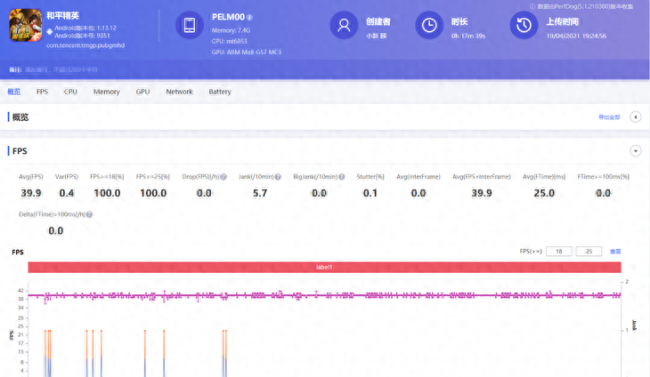Open the Battery tab
The image size is (650, 377).
pos(220,92)
